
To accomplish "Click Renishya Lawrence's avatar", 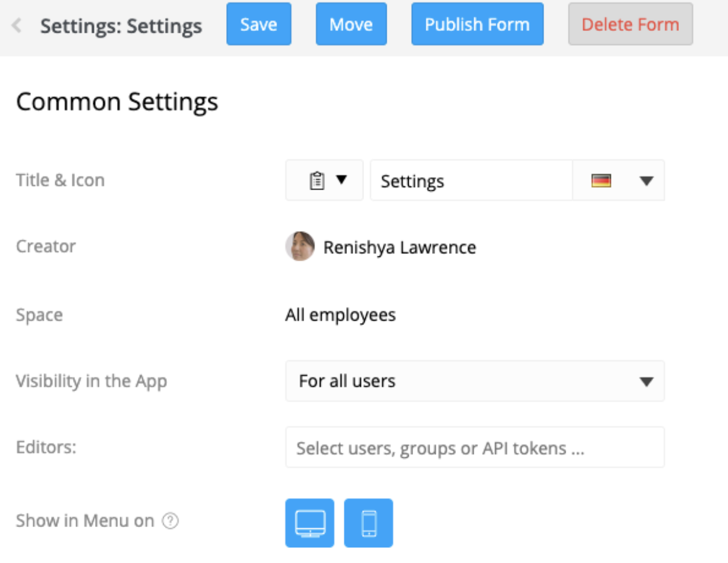I will click(300, 246).
